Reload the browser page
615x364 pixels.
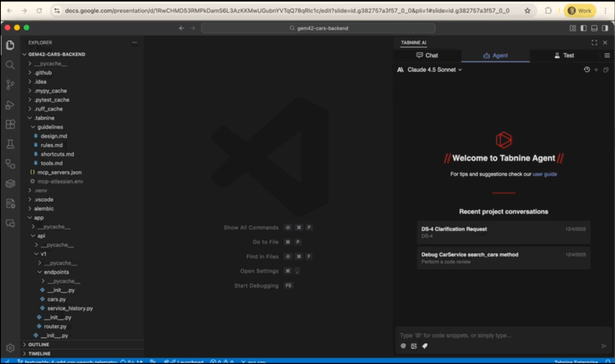pyautogui.click(x=39, y=11)
